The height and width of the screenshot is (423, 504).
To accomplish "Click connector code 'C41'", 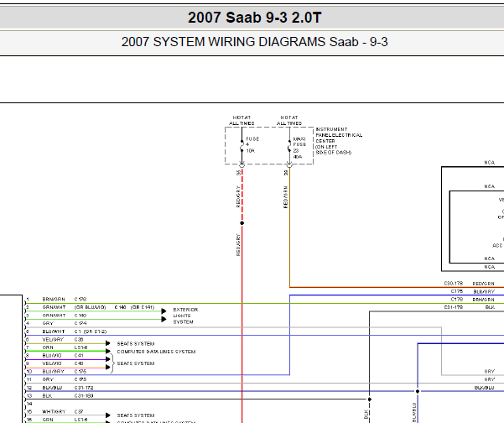I will [x=79, y=356].
